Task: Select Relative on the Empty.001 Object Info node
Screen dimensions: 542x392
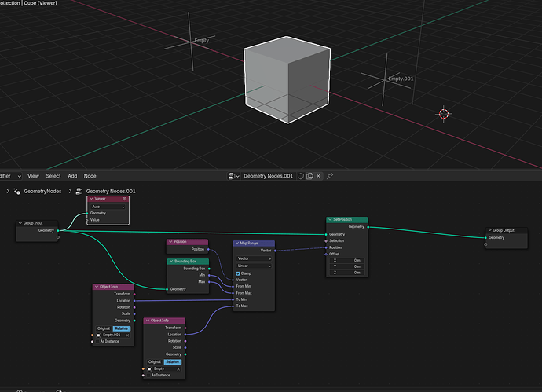Action: tap(121, 328)
